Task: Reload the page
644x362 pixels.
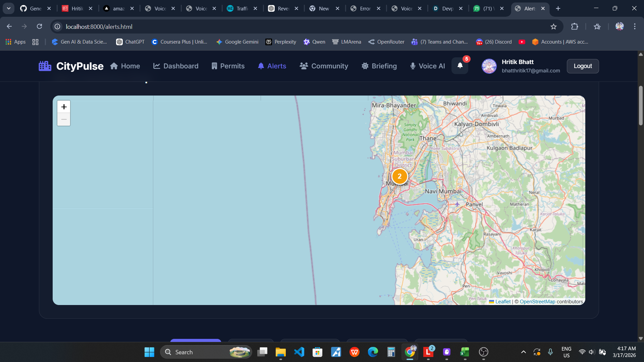Action: coord(39,26)
